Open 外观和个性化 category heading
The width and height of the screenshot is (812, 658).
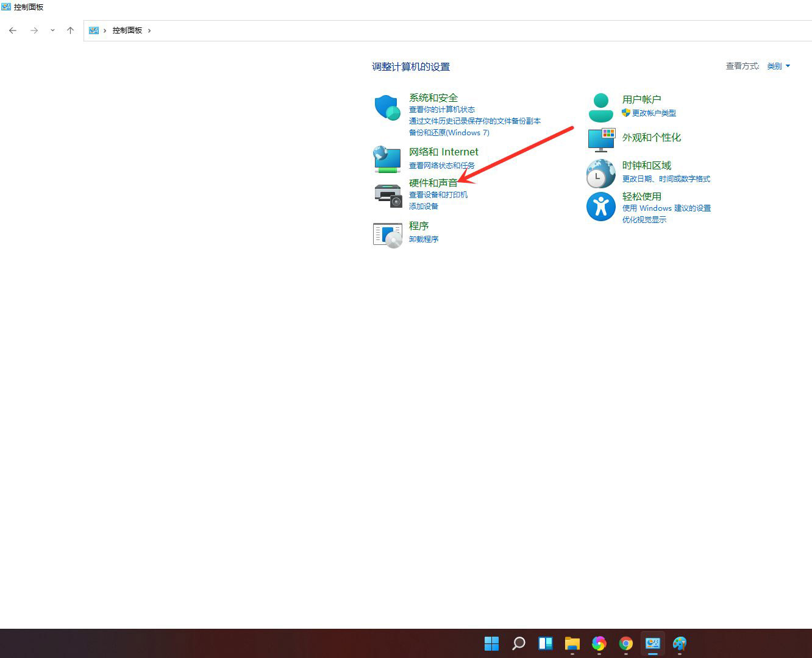(652, 138)
